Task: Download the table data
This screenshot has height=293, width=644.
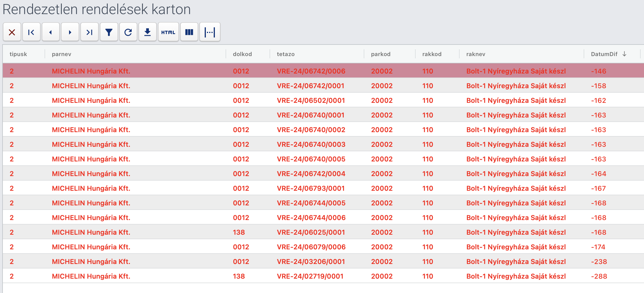Action: (x=147, y=32)
